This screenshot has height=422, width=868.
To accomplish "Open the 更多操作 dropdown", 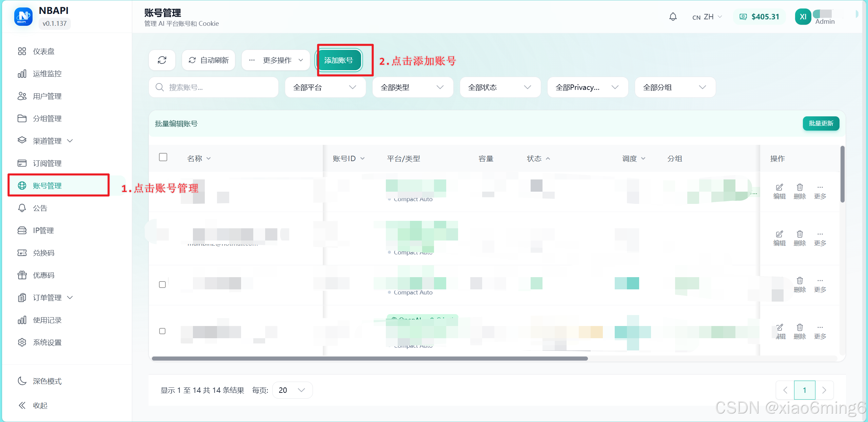I will pos(276,60).
